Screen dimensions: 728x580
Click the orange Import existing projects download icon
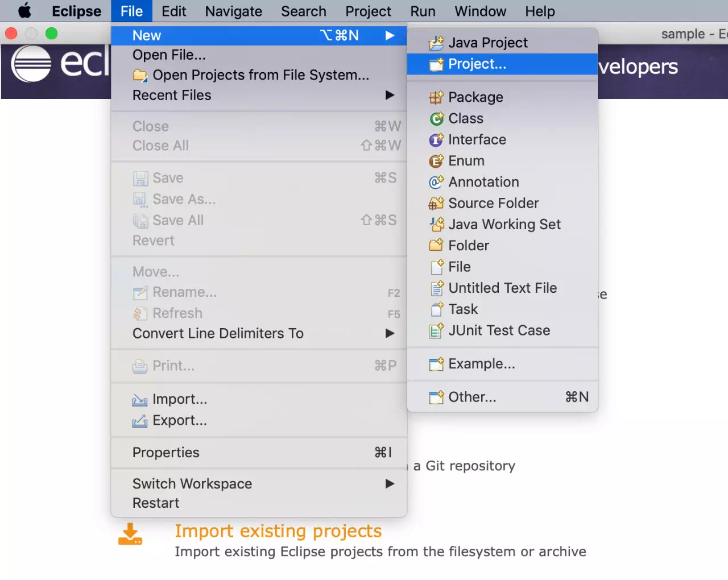(x=130, y=534)
